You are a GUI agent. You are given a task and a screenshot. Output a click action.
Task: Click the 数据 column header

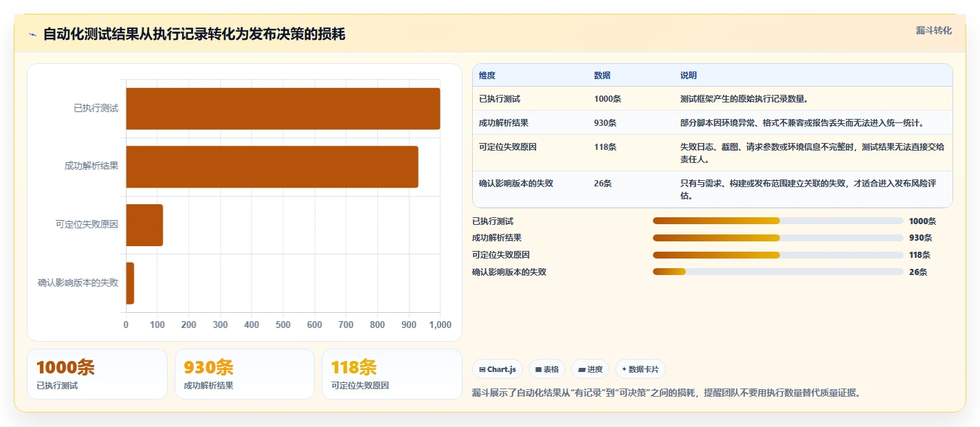coord(603,75)
